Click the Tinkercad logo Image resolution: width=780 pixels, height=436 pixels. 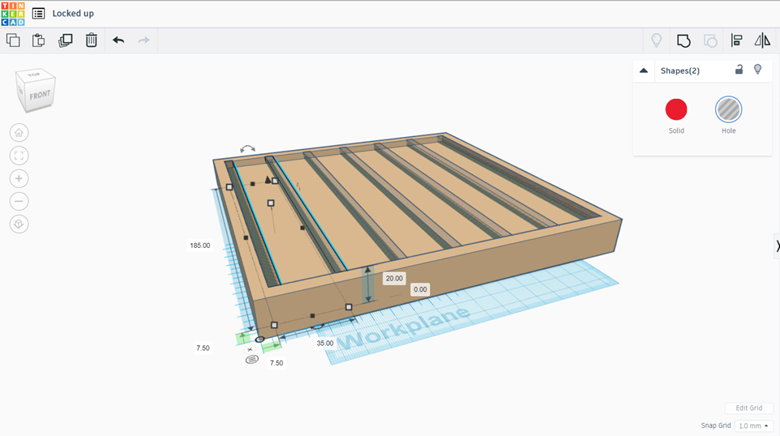tap(13, 13)
